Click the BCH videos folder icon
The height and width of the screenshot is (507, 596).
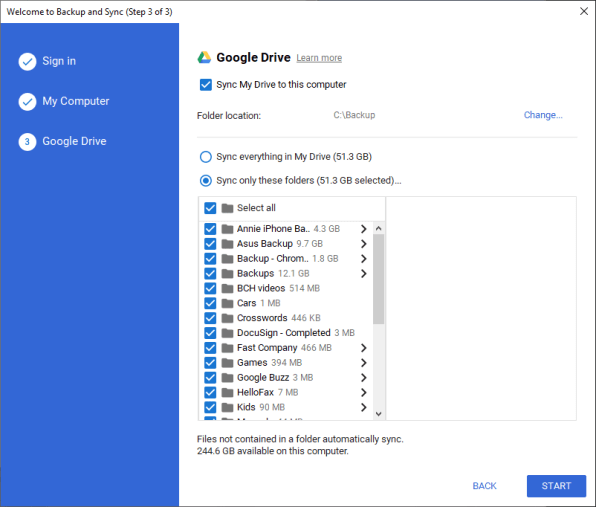(x=227, y=288)
